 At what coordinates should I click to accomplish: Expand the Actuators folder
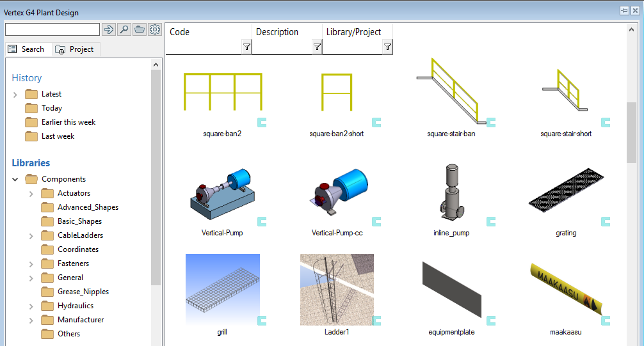click(31, 194)
